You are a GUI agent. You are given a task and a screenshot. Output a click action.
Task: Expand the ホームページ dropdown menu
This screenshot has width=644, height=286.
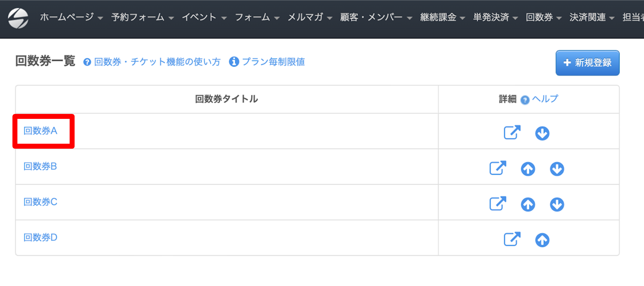click(x=71, y=17)
